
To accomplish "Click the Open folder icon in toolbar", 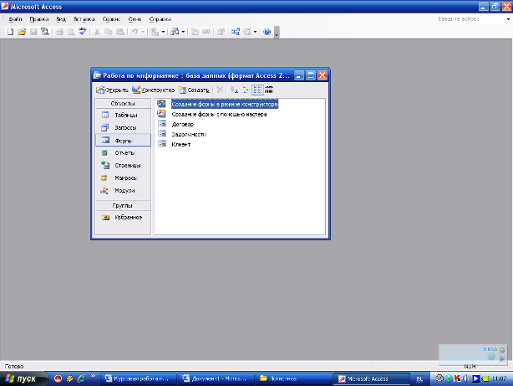I will click(22, 32).
